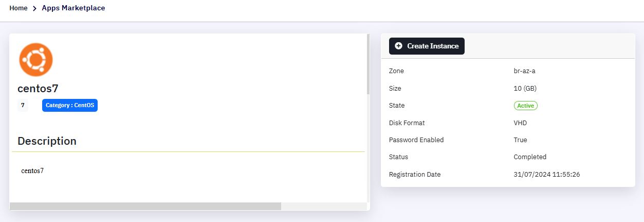Click the plus icon in Create Instance
Image resolution: width=644 pixels, height=222 pixels.
pos(398,46)
